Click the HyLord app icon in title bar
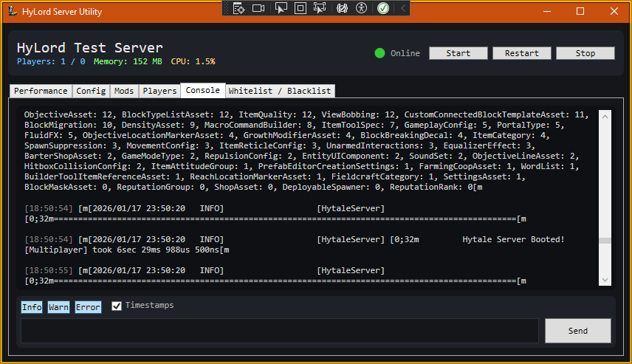 [x=13, y=11]
